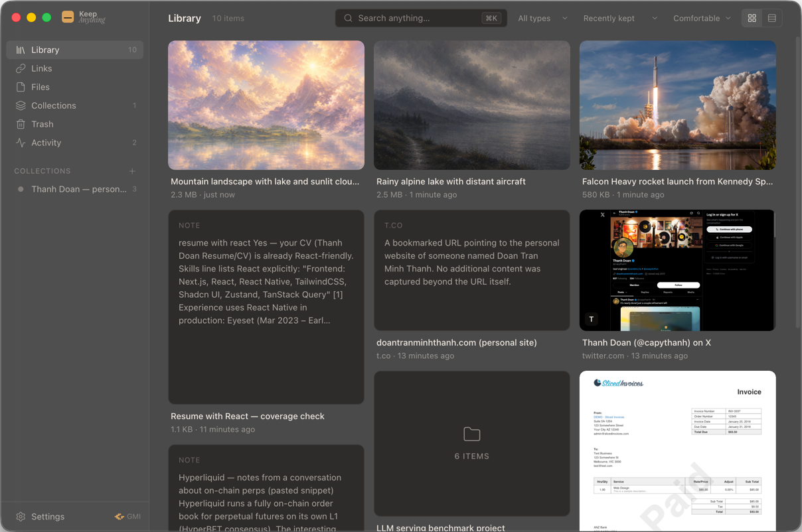Select the Files page icon
Viewport: 802px width, 532px height.
click(21, 87)
